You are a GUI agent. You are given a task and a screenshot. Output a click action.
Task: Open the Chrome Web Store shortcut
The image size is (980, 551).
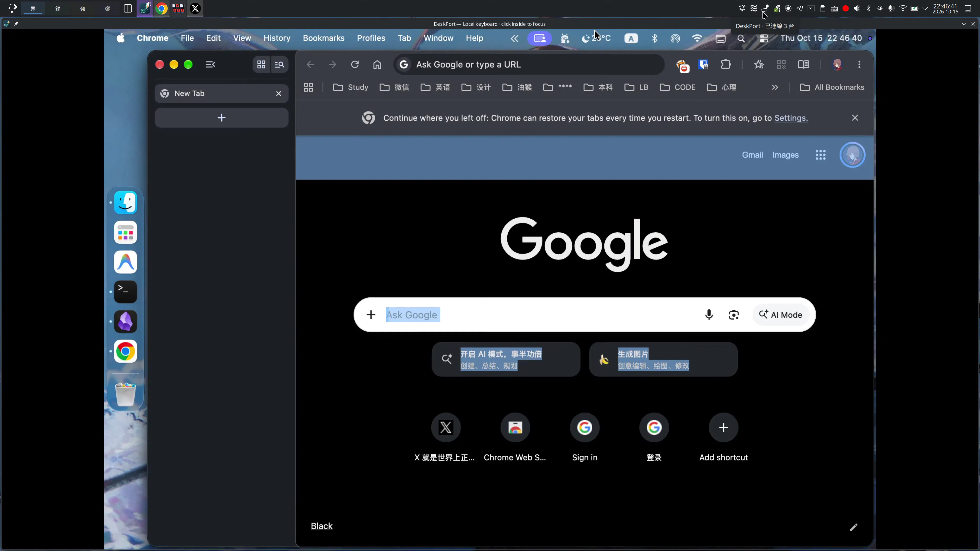(x=515, y=437)
